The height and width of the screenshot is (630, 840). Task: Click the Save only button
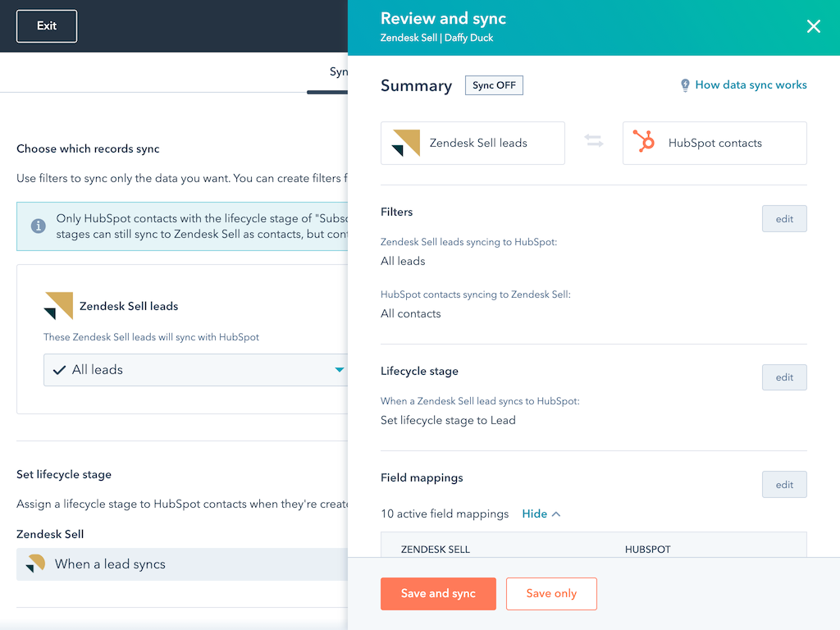pyautogui.click(x=551, y=593)
